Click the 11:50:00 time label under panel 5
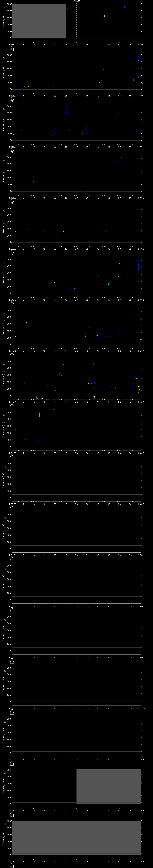This screenshot has width=153, height=868. pos(12,249)
